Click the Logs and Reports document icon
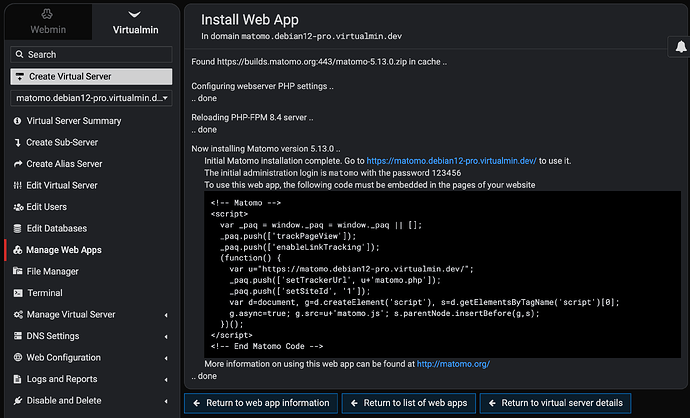 coord(18,379)
